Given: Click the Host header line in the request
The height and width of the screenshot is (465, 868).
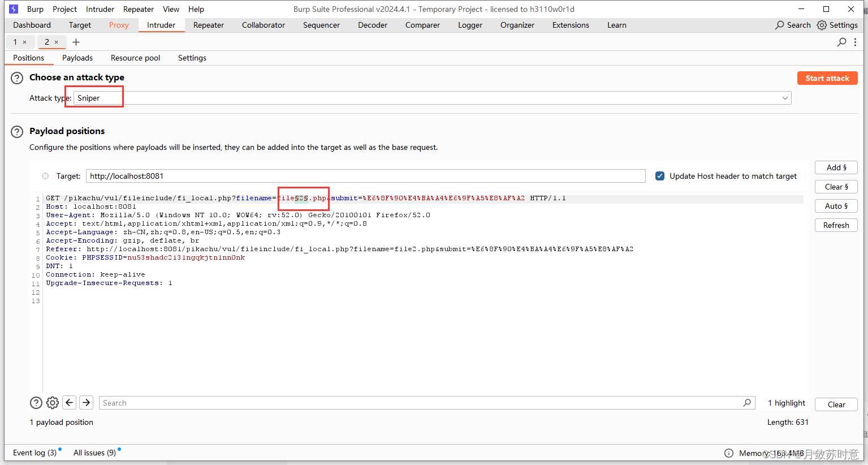Looking at the screenshot, I should point(91,206).
